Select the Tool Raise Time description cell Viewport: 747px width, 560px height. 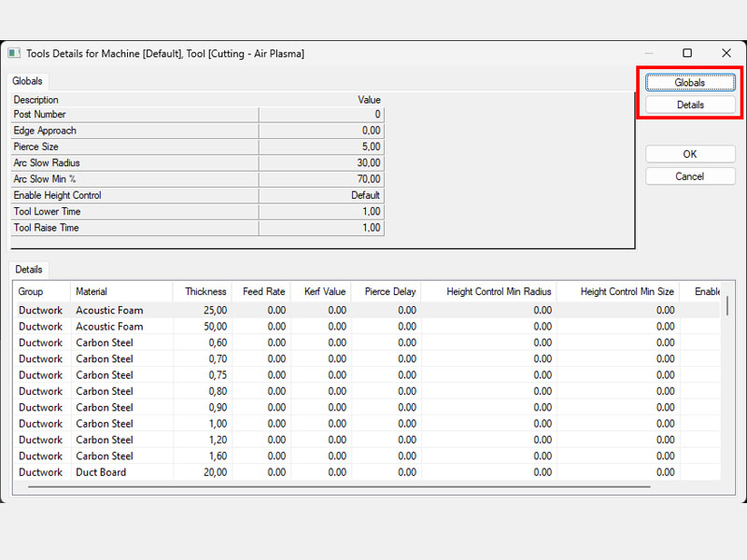(x=134, y=228)
